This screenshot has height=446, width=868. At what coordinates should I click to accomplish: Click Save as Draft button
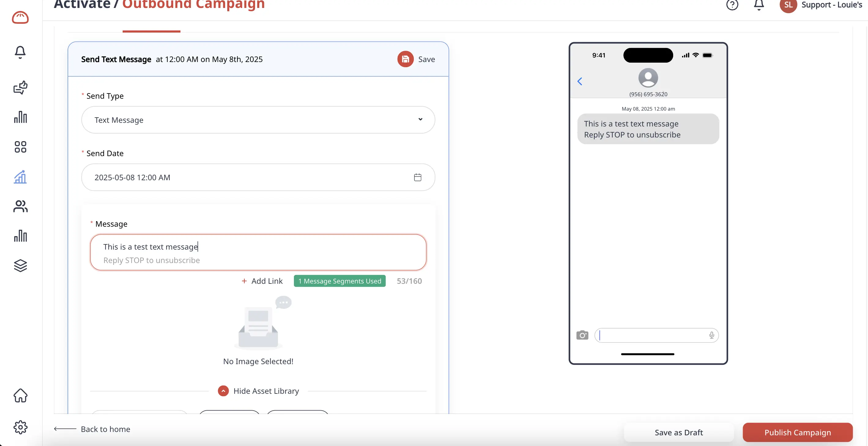pos(678,432)
